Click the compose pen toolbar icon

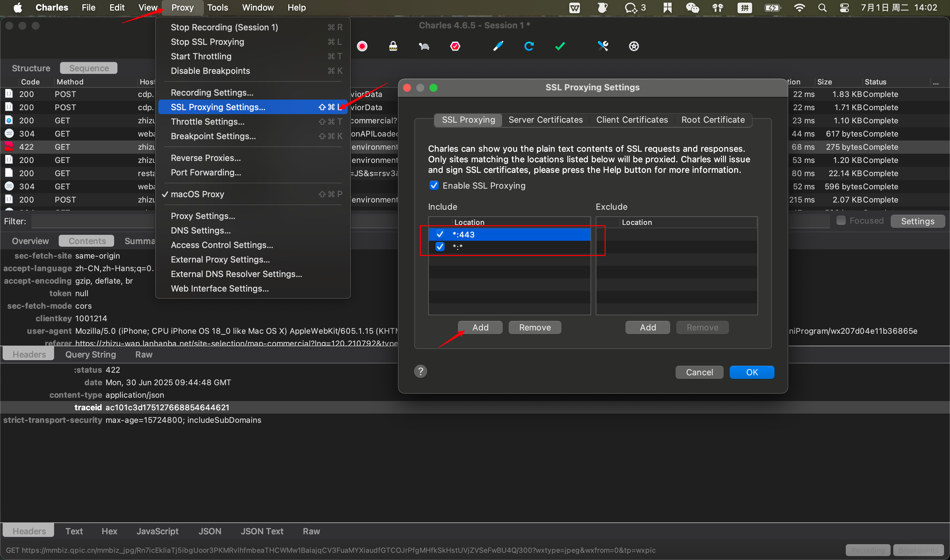click(498, 46)
